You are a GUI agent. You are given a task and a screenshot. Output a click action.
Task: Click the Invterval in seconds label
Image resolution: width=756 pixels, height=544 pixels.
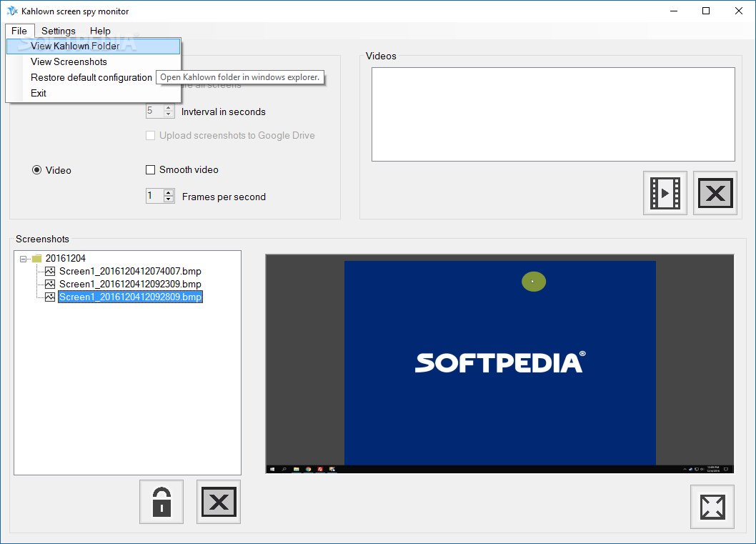[223, 112]
